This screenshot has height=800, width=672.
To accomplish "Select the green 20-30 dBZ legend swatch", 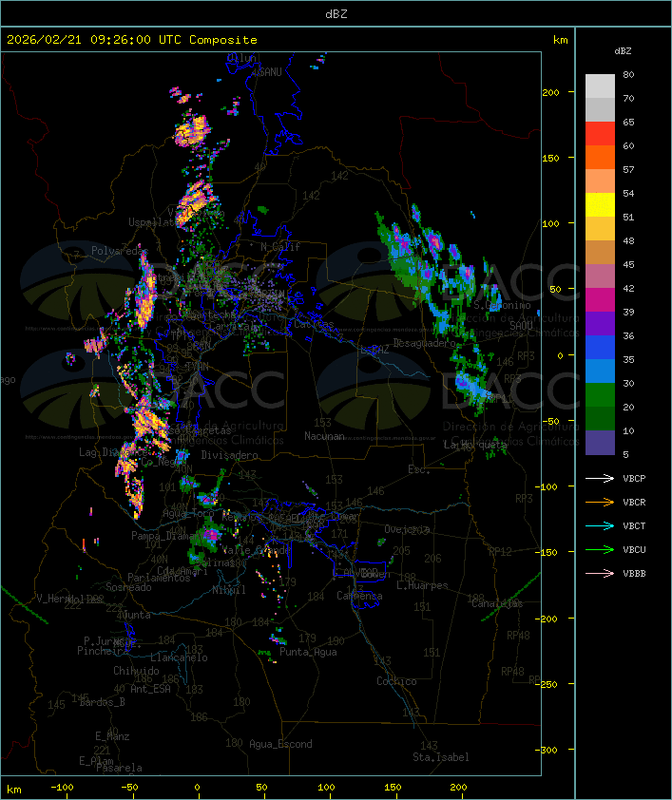I will click(x=600, y=394).
